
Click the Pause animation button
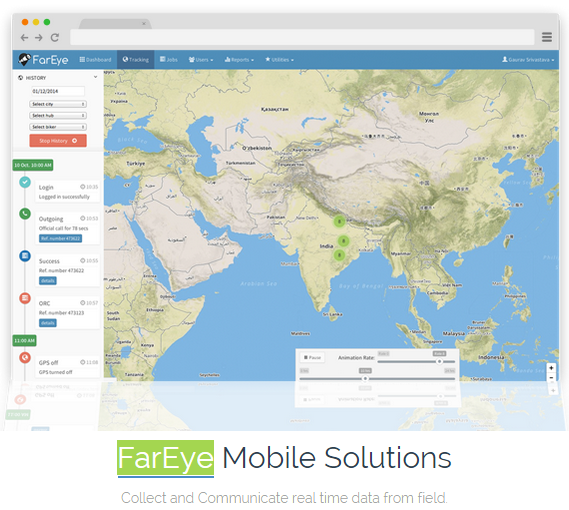pos(312,358)
